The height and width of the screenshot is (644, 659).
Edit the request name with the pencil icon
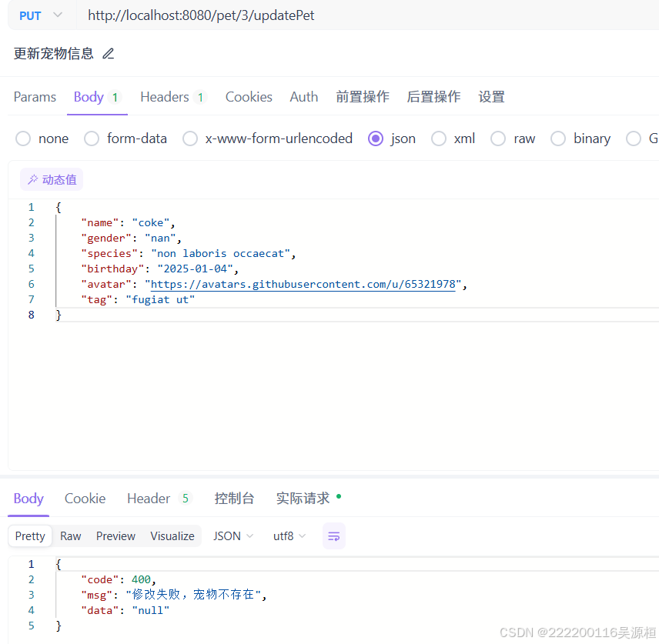109,54
